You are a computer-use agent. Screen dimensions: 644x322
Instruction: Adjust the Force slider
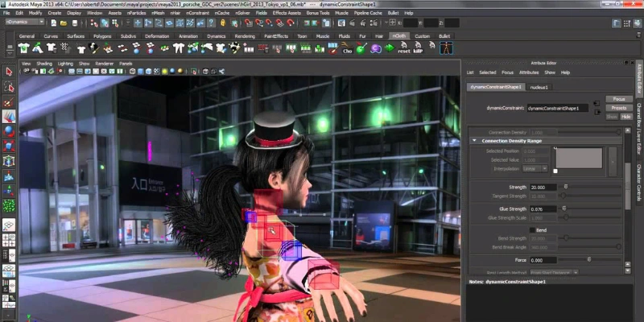tap(590, 260)
